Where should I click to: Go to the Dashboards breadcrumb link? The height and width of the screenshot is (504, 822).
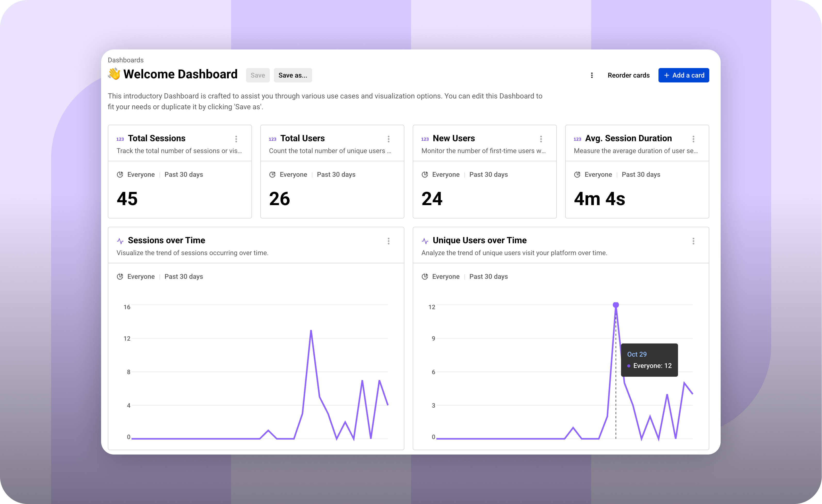point(125,60)
